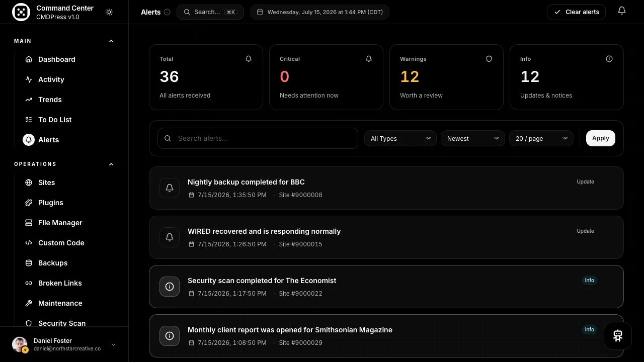Open the All Types dropdown
The height and width of the screenshot is (362, 644).
(400, 138)
